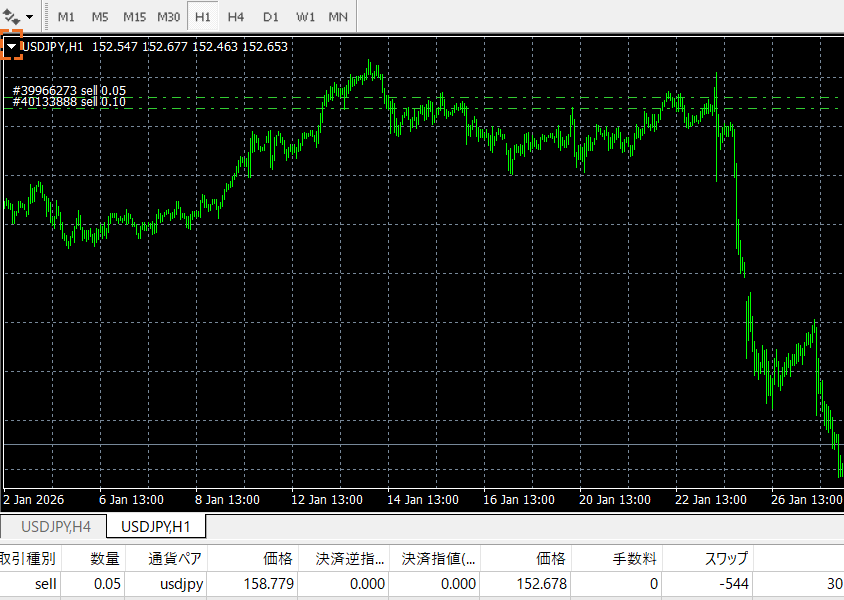Select the MN monthly timeframe
This screenshot has height=600, width=844.
[x=338, y=16]
